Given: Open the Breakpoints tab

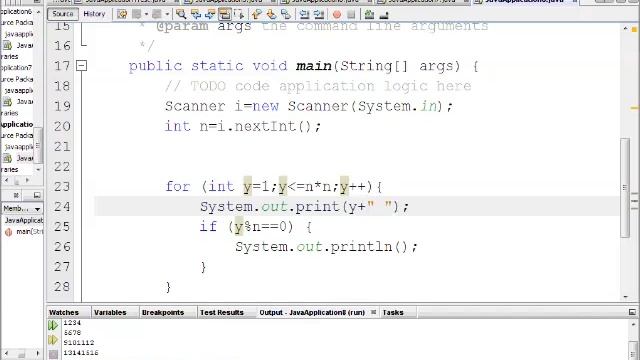Looking at the screenshot, I should click(x=163, y=312).
